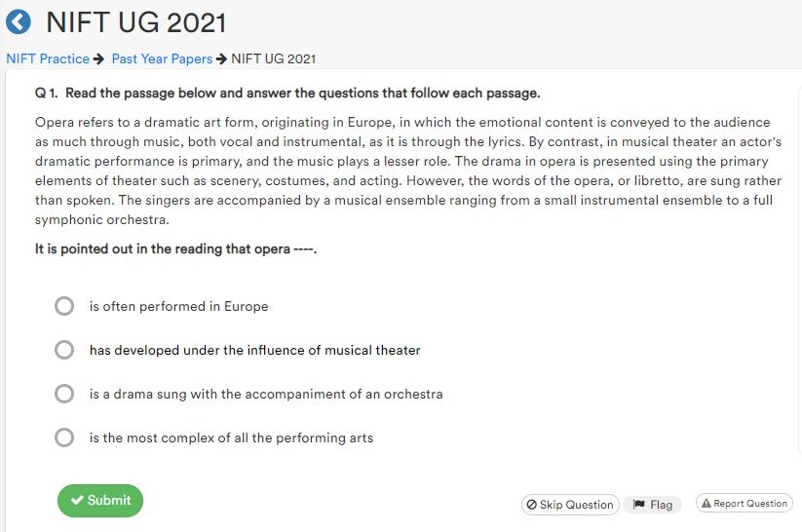Open the NIFT Practice breadcrumb link
This screenshot has height=532, width=802.
47,59
